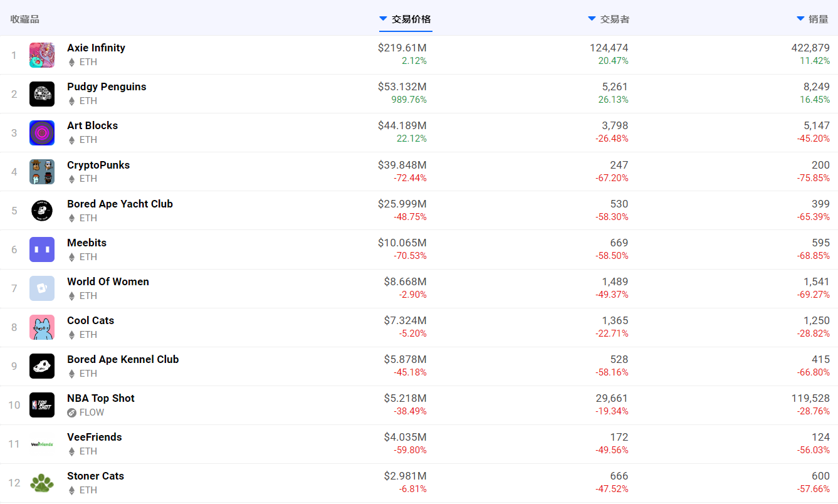Image resolution: width=838 pixels, height=504 pixels.
Task: Open the Bored Ape Yacht Club logo
Action: coord(42,211)
